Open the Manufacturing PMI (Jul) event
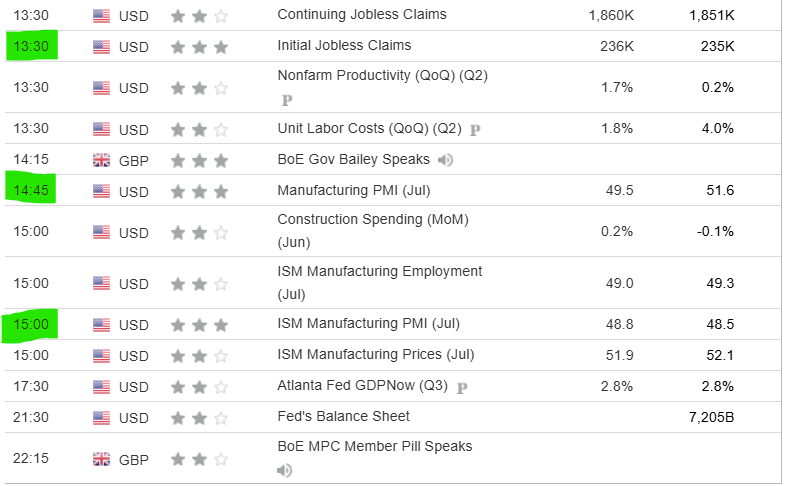Screen dimensions: 795x486 (x=353, y=190)
